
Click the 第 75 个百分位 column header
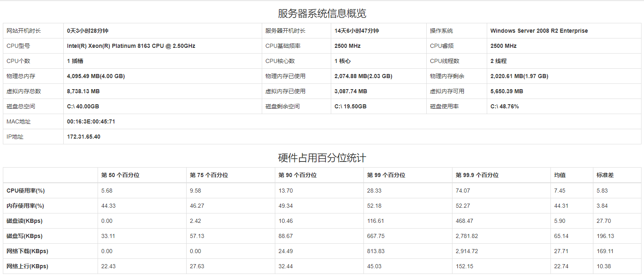coord(209,175)
